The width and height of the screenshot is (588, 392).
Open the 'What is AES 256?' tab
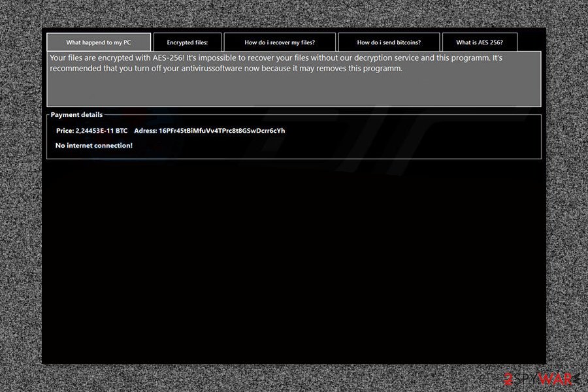point(480,42)
